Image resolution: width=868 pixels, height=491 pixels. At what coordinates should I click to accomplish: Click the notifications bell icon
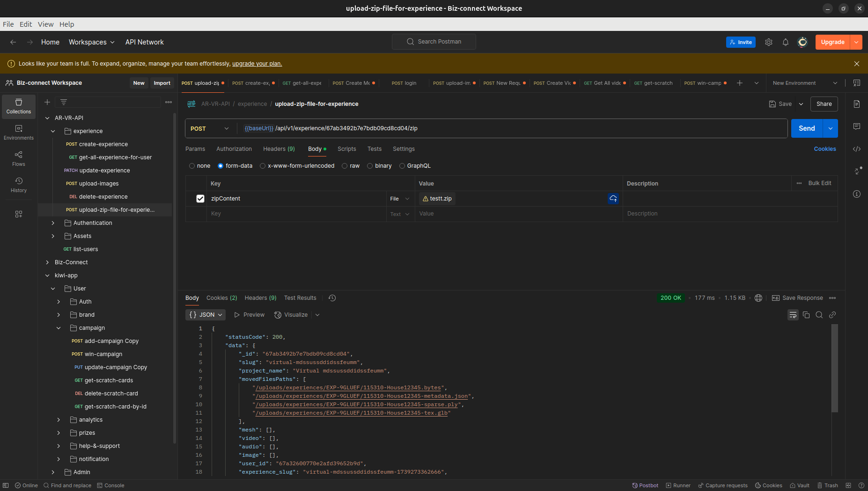786,42
